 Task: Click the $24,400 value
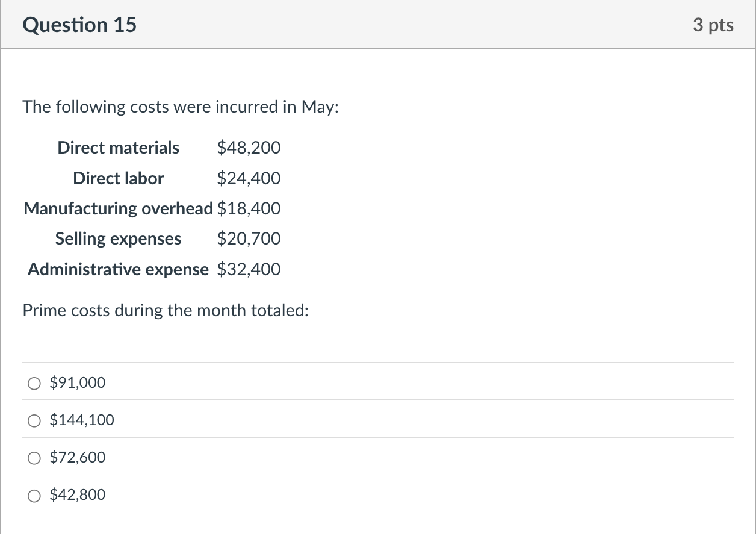[x=249, y=178]
